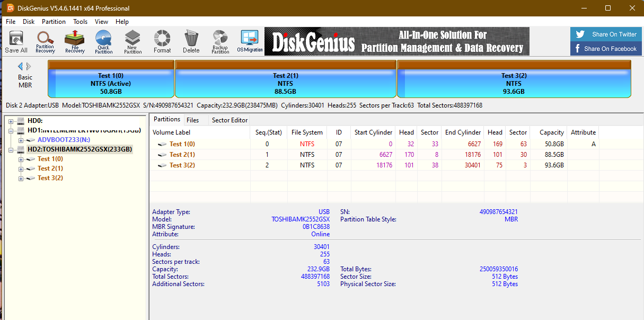This screenshot has height=320, width=644.
Task: Click the Facebook logo icon
Action: tap(578, 49)
